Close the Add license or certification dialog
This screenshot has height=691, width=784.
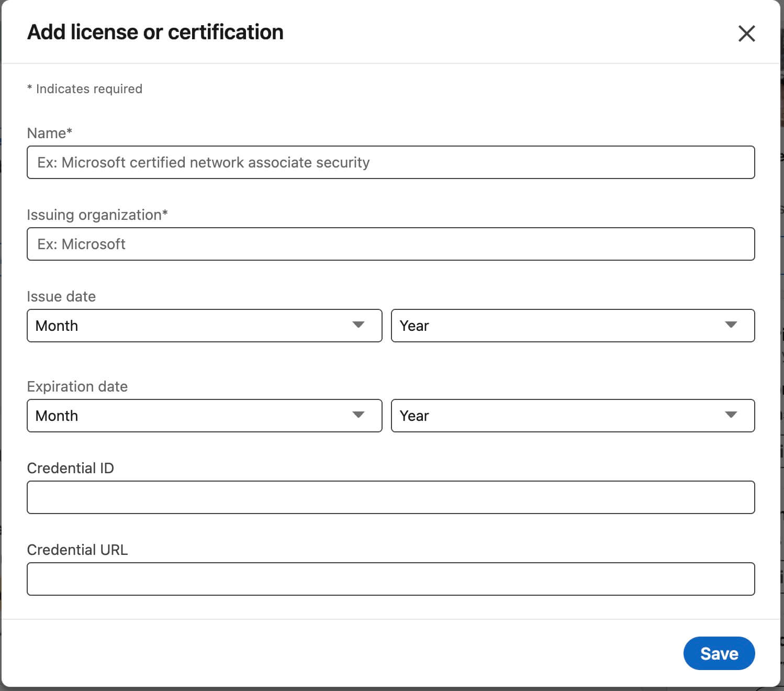coord(746,34)
